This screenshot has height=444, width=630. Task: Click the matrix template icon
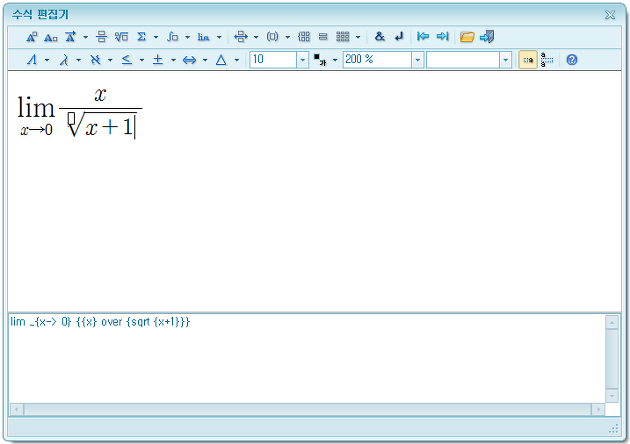point(343,37)
